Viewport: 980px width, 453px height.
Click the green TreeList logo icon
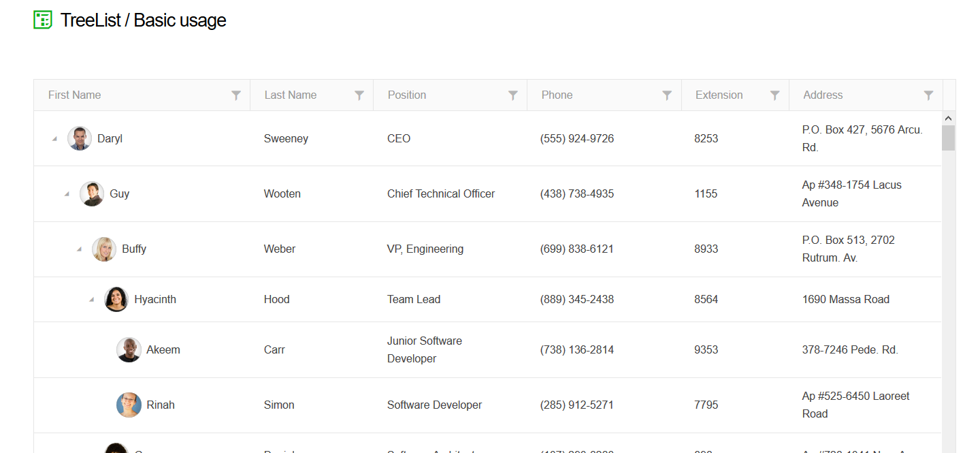pyautogui.click(x=43, y=20)
